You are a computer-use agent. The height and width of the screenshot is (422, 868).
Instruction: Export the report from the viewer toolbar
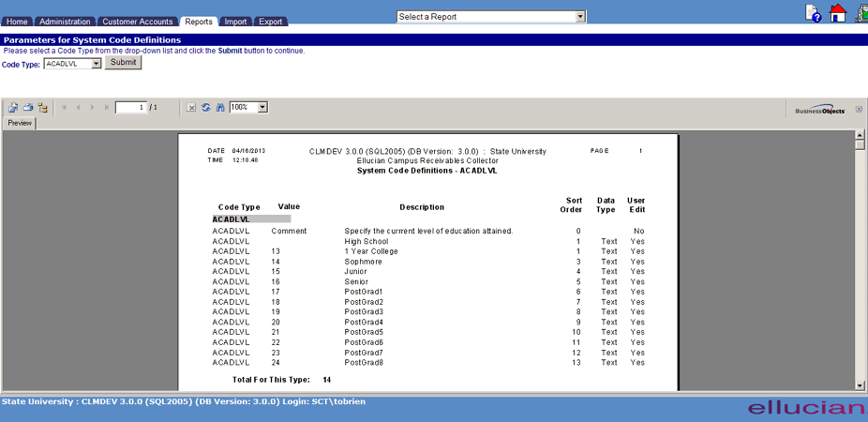[x=13, y=108]
